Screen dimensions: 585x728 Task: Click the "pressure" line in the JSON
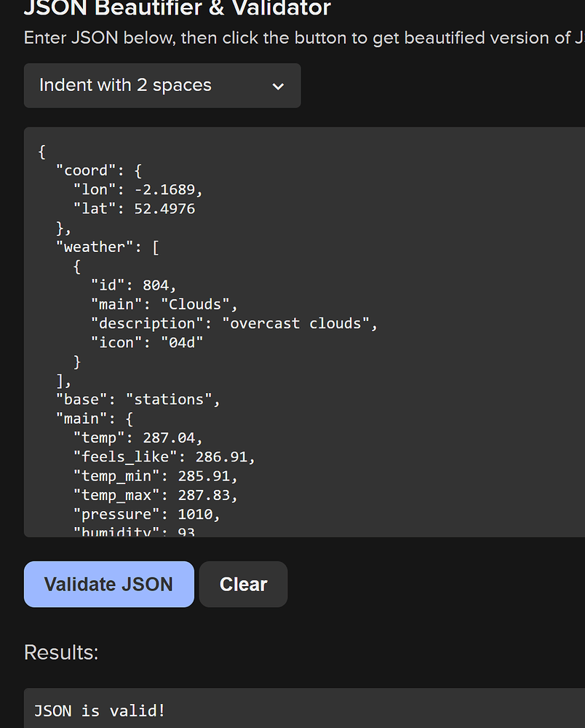[146, 514]
